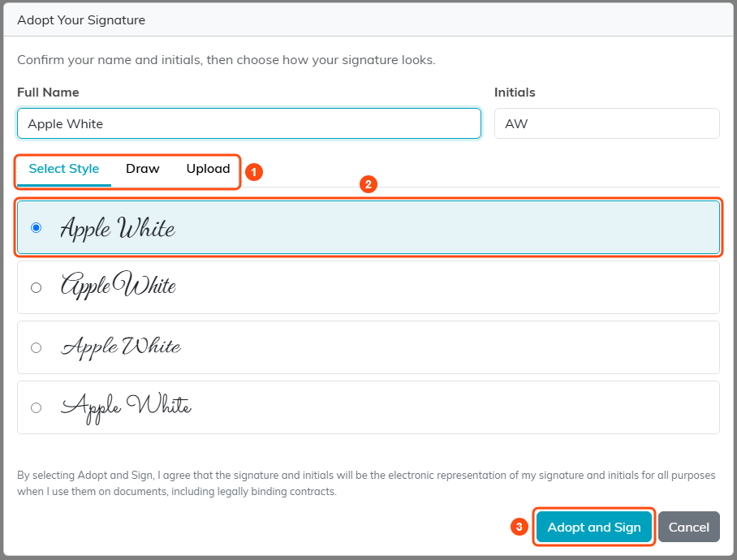Open the Upload tab
Screen dimensions: 737x560
point(209,169)
